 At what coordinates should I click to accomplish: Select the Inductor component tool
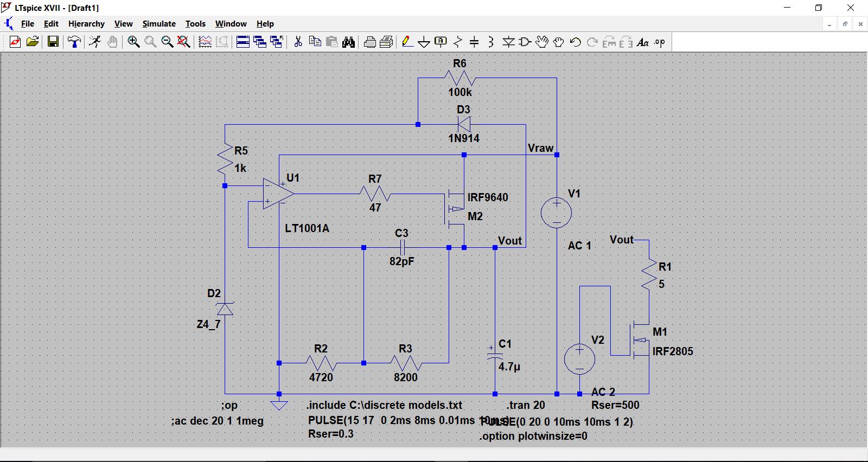coord(492,42)
